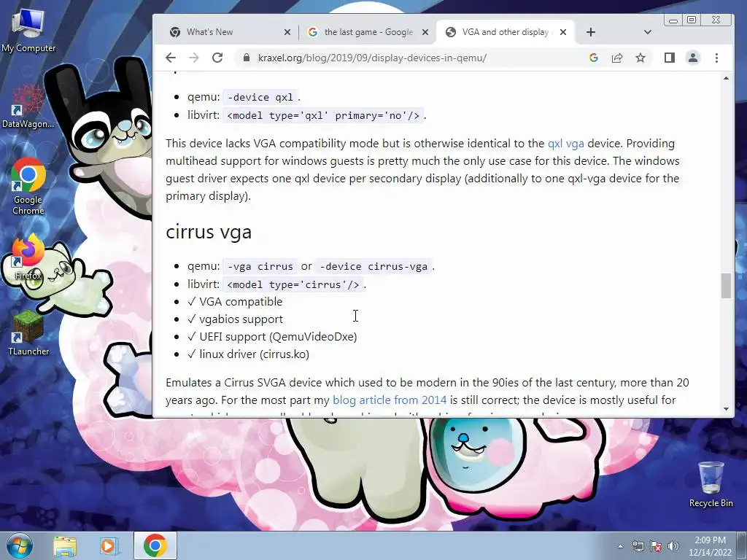747x560 pixels.
Task: View site information via the lock icon
Action: coord(247,58)
